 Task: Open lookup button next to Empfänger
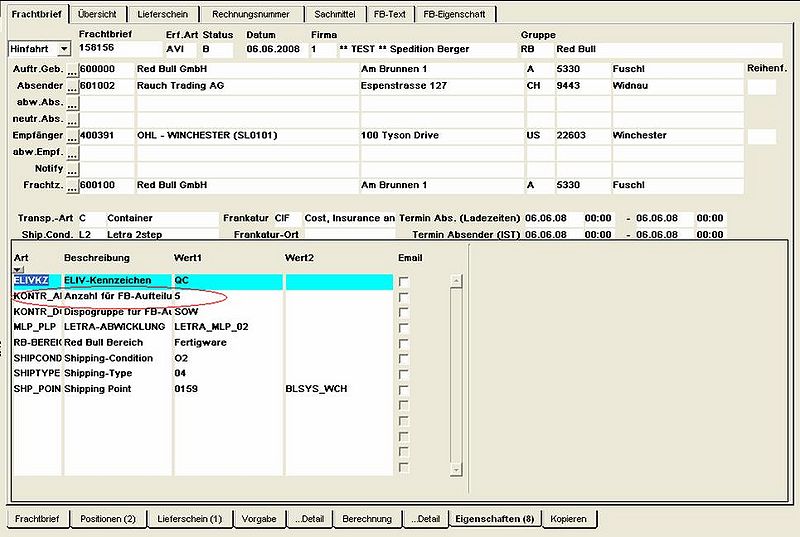point(72,137)
